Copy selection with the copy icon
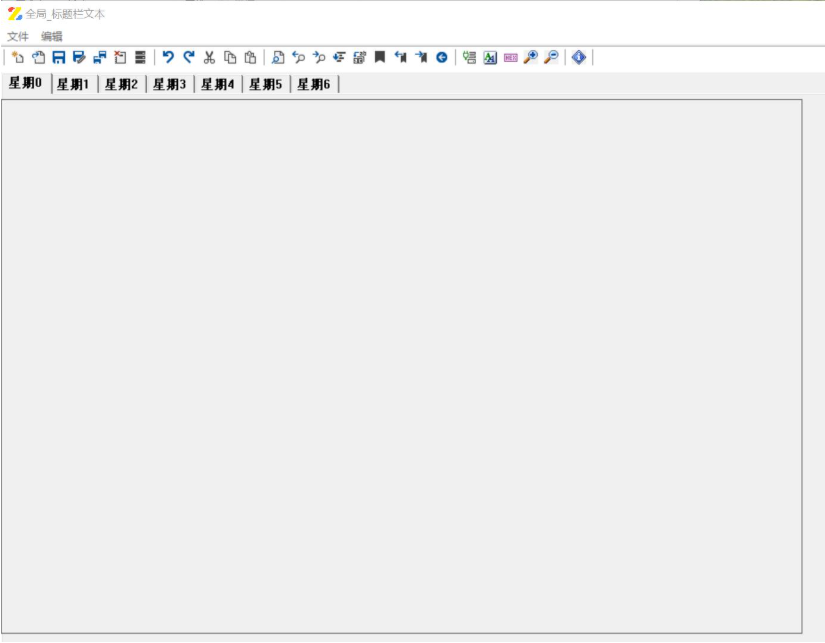 (x=230, y=57)
